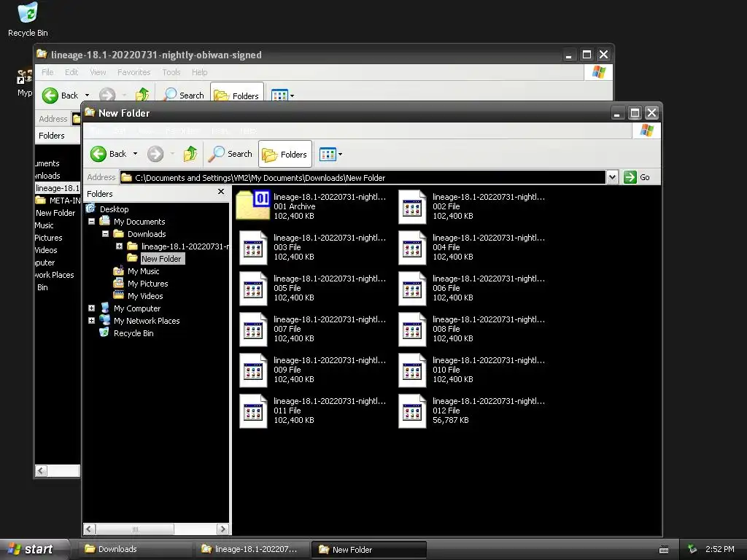Go up one level in New Folder window
The image size is (747, 560).
point(190,154)
